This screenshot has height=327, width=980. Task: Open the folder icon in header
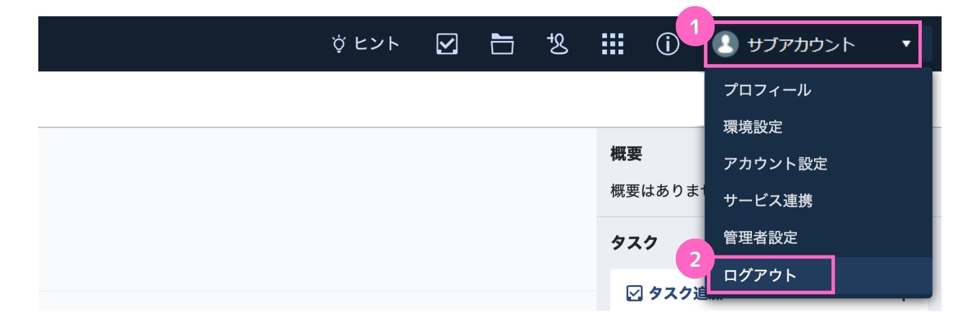pos(502,44)
